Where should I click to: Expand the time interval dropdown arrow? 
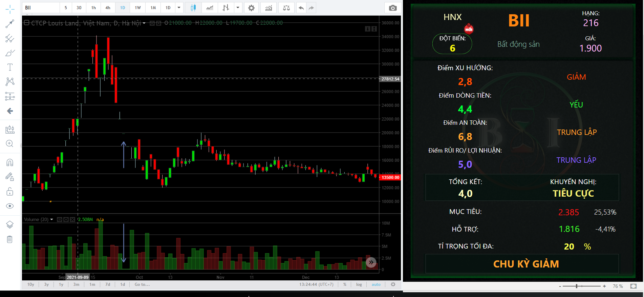point(179,8)
